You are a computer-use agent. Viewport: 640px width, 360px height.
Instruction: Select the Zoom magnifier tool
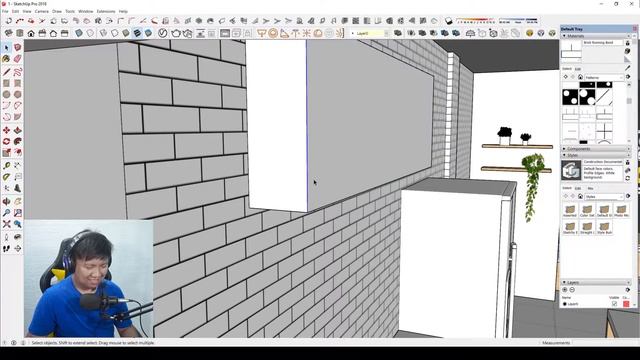point(6,213)
